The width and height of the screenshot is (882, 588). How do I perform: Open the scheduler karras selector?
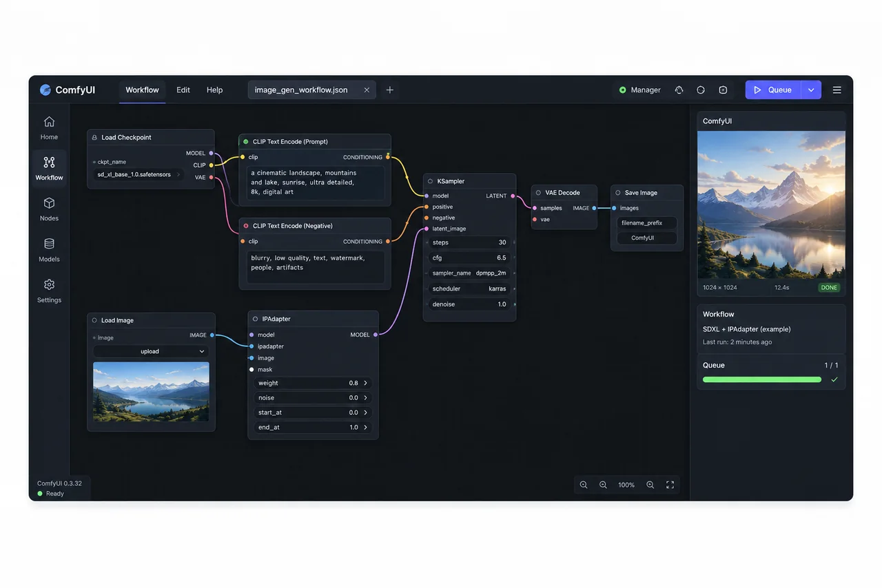coord(470,288)
